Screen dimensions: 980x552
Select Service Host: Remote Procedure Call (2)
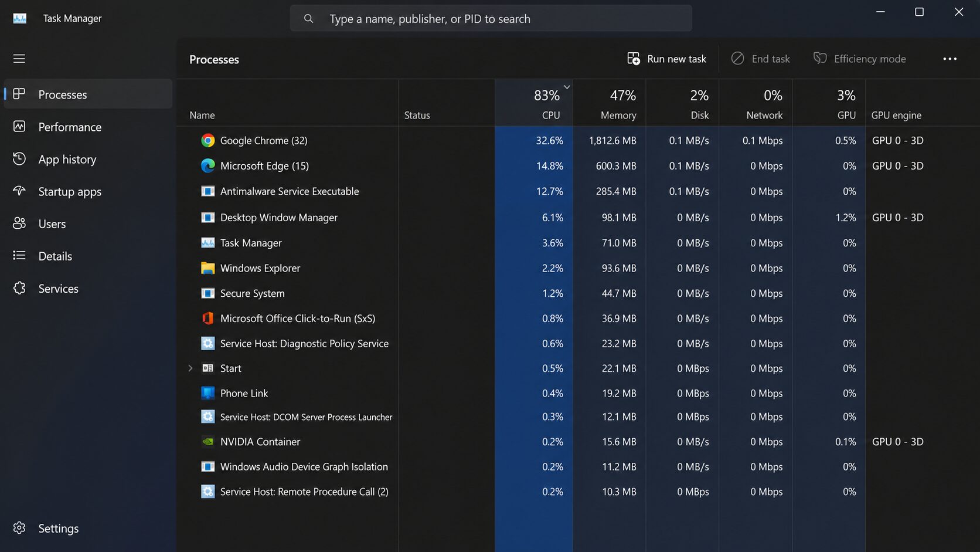tap(578, 492)
